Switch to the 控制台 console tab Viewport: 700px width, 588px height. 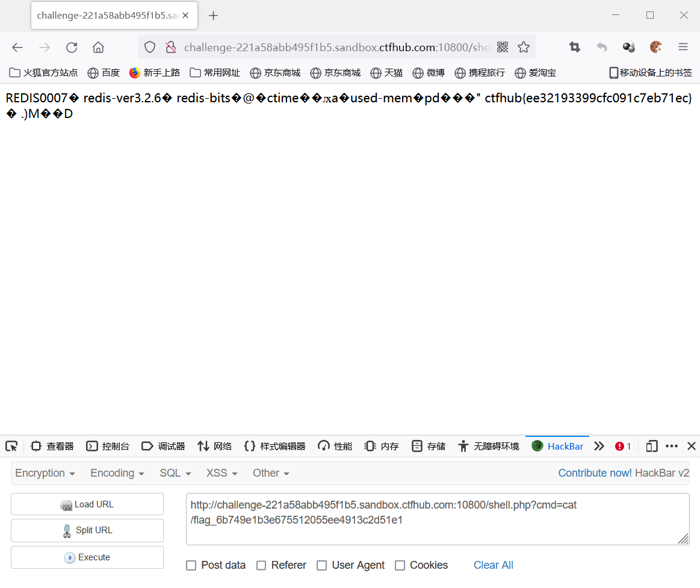pyautogui.click(x=108, y=446)
